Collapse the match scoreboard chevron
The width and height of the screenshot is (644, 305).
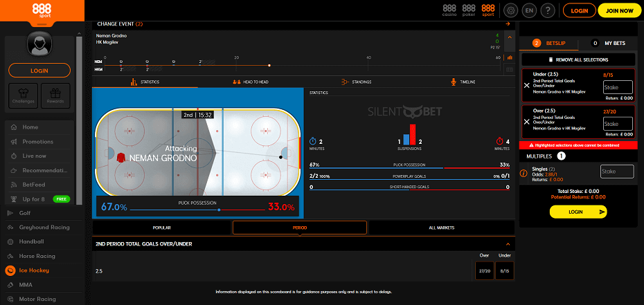(x=510, y=37)
